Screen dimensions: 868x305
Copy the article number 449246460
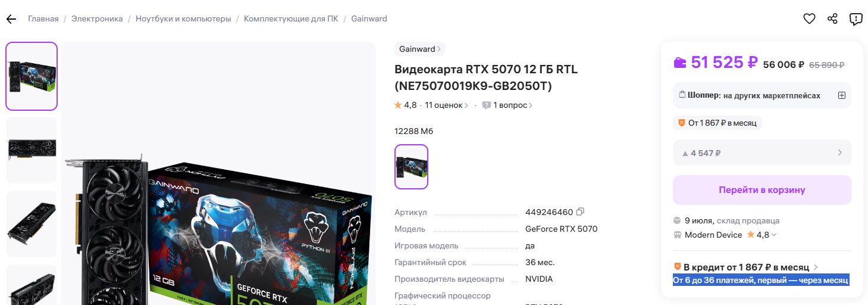[580, 211]
